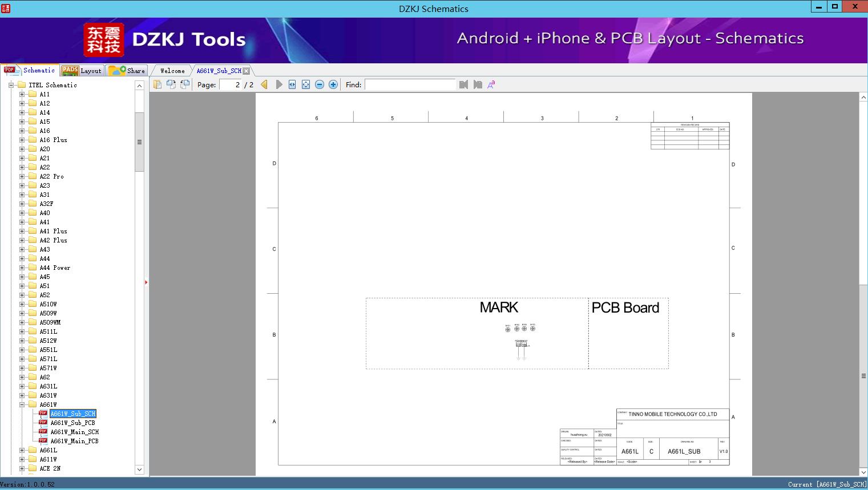
Task: Expand the A661L folder
Action: [22, 450]
